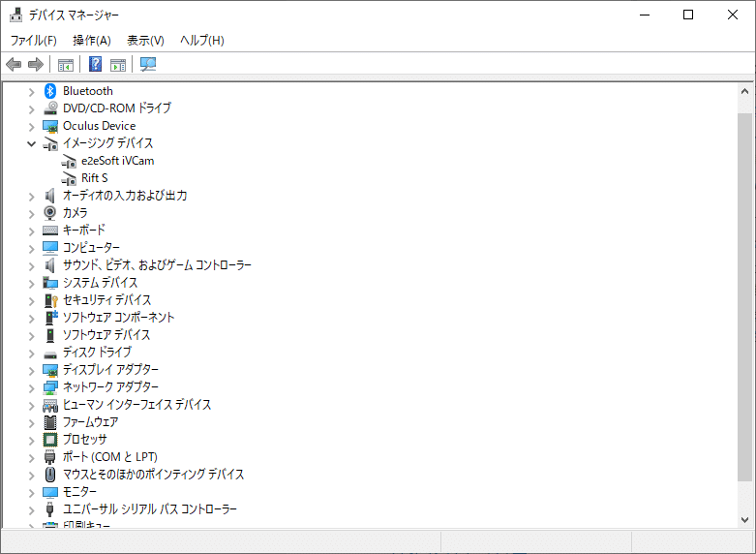
Task: Click the ネットワーク アダプター icon
Action: pos(50,387)
